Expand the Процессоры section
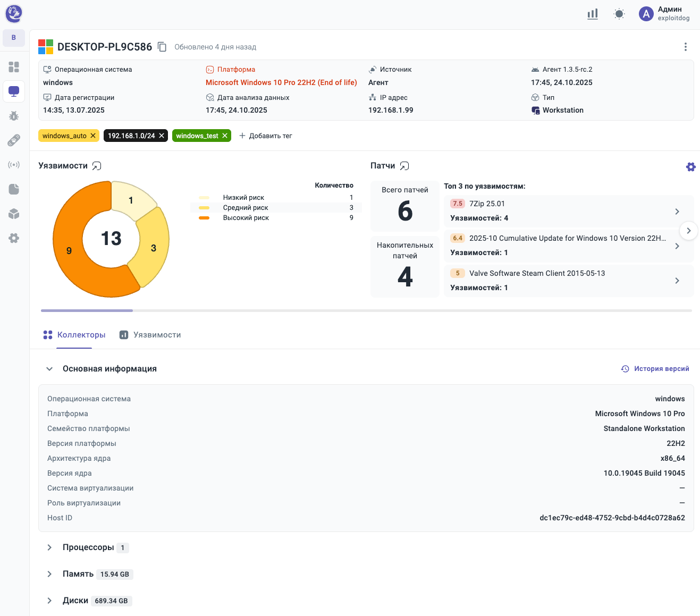This screenshot has height=616, width=700. tap(49, 547)
